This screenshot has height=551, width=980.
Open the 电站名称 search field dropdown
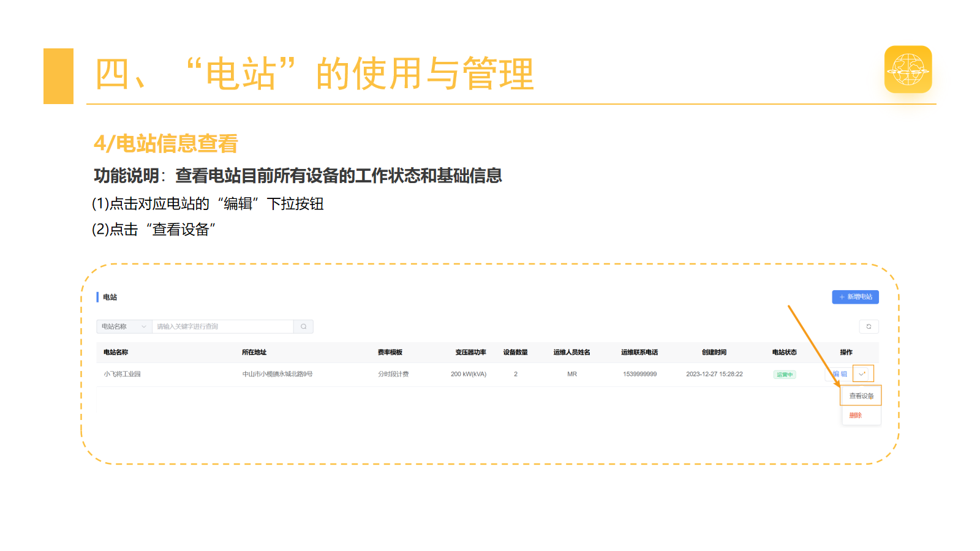click(x=124, y=326)
